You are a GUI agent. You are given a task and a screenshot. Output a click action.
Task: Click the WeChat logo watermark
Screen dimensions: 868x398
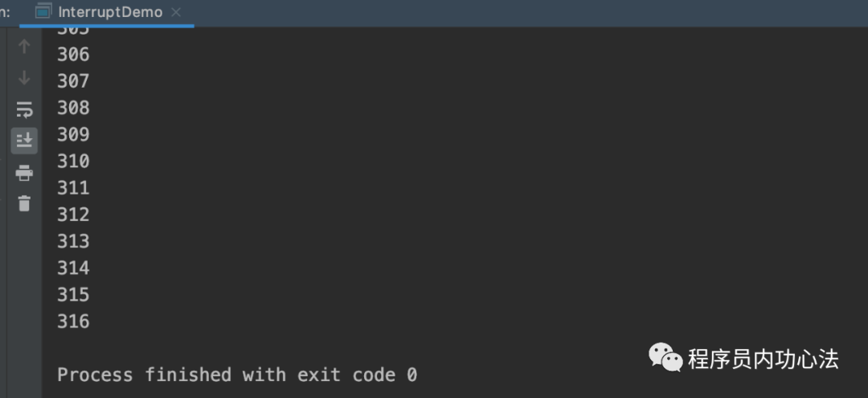point(665,357)
